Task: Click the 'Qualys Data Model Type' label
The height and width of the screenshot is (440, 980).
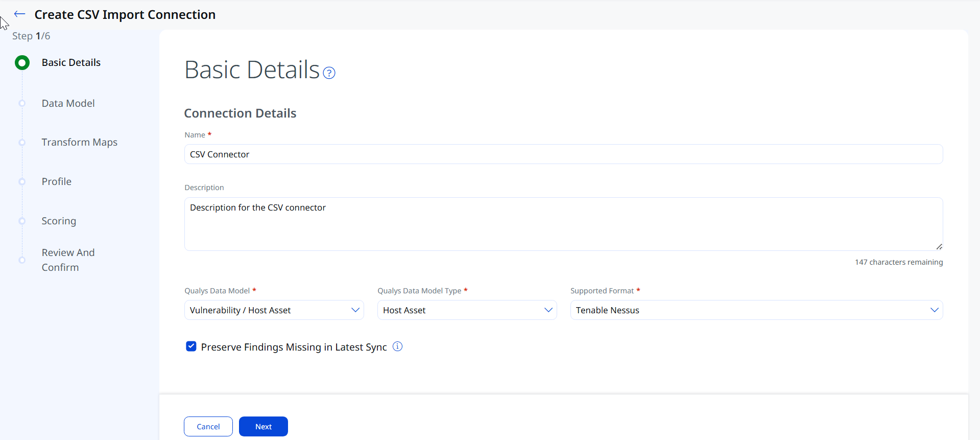Action: click(419, 291)
